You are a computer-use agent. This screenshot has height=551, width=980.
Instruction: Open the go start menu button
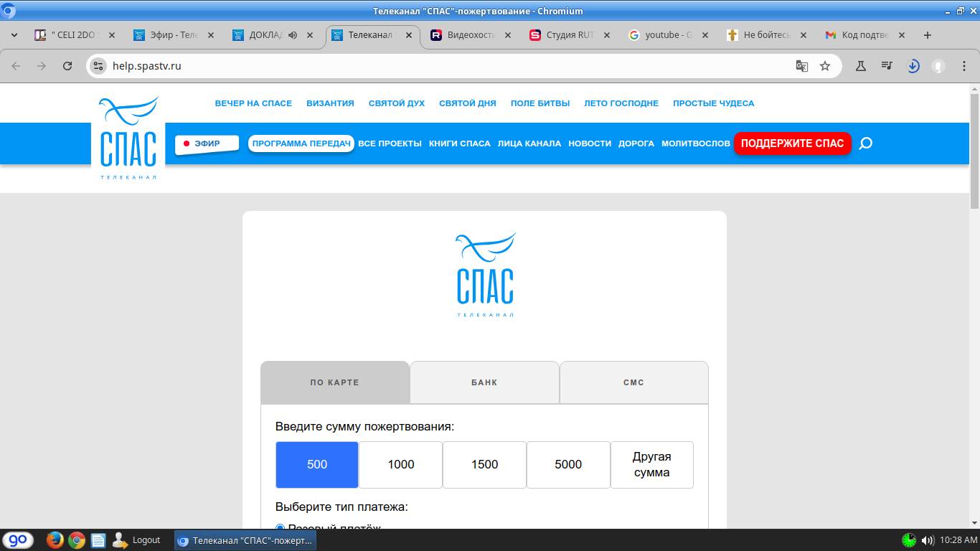[x=17, y=540]
